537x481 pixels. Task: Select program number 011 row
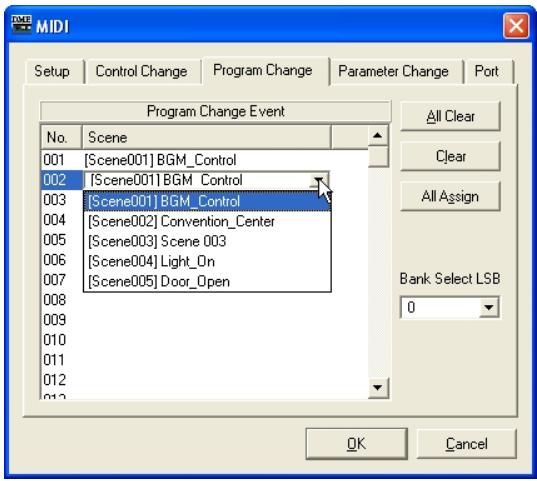[x=204, y=360]
